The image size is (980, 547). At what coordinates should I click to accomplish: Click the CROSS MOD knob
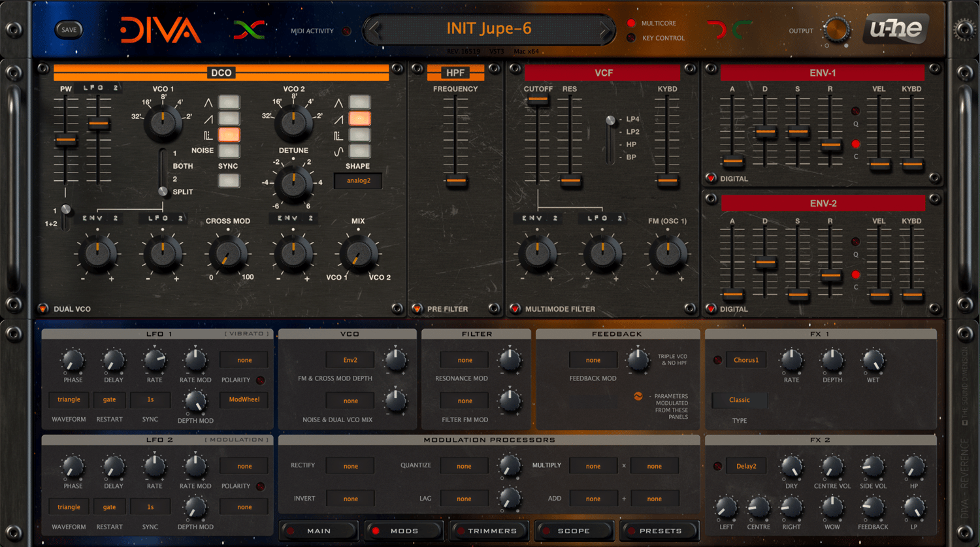click(228, 254)
